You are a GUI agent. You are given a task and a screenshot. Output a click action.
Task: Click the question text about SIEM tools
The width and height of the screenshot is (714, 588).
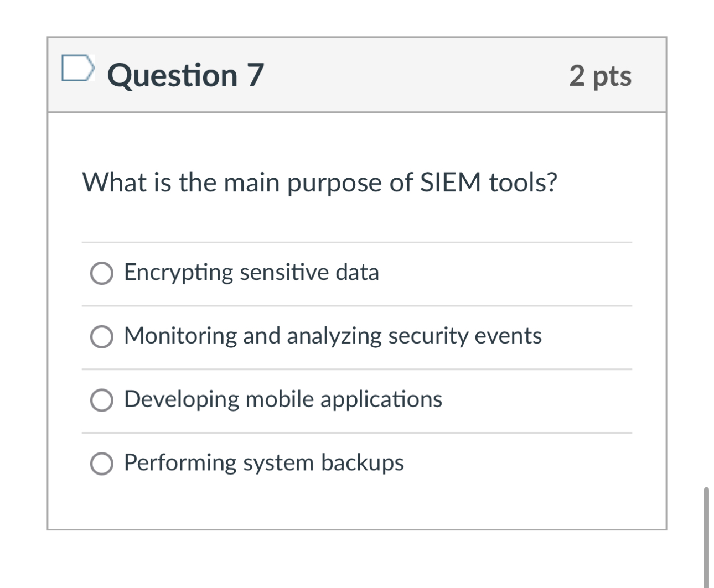(x=320, y=183)
